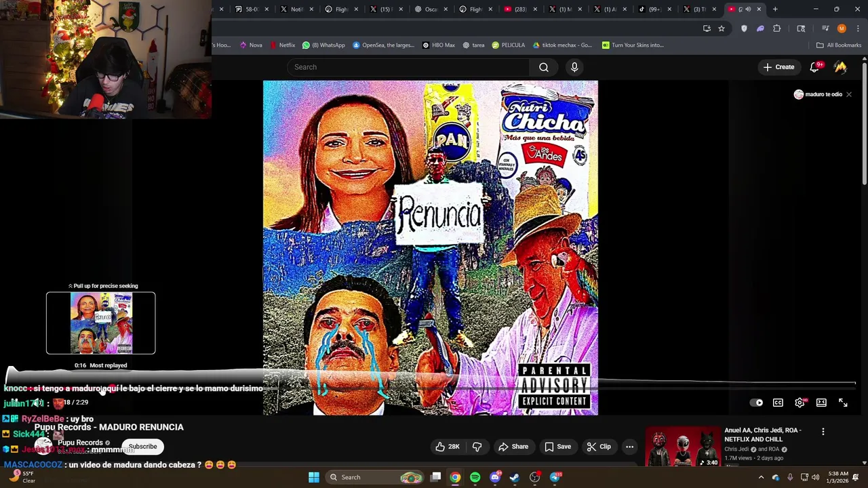Click the YouTube search magnifier button
This screenshot has width=868, height=488.
pyautogui.click(x=544, y=67)
